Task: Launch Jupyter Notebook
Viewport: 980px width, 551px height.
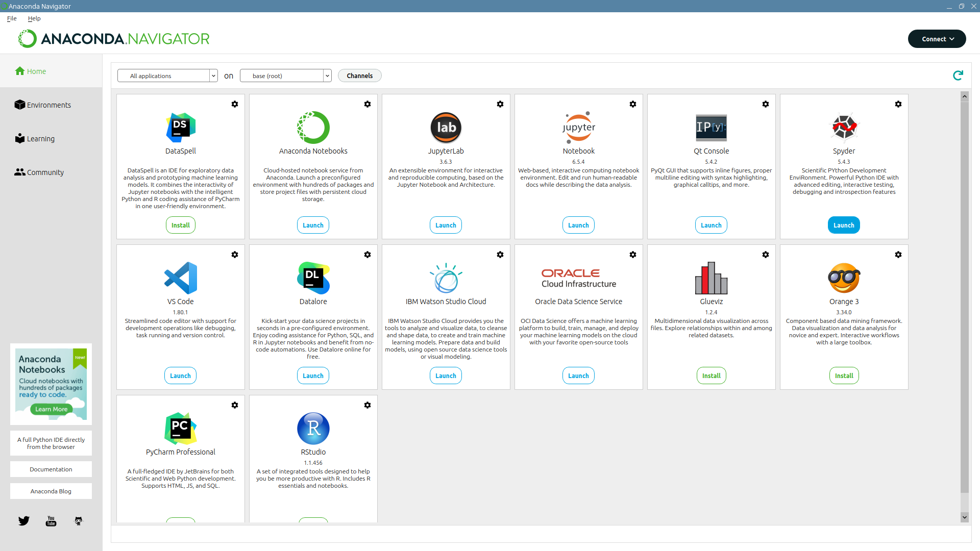Action: 579,225
